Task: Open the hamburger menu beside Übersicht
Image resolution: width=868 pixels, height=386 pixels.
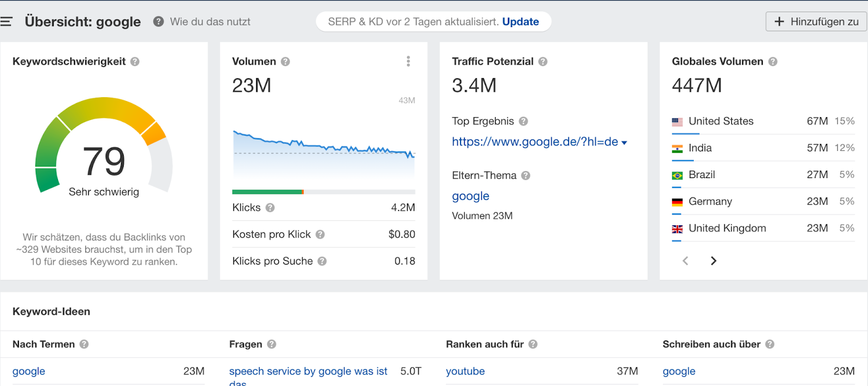Action: click(6, 22)
